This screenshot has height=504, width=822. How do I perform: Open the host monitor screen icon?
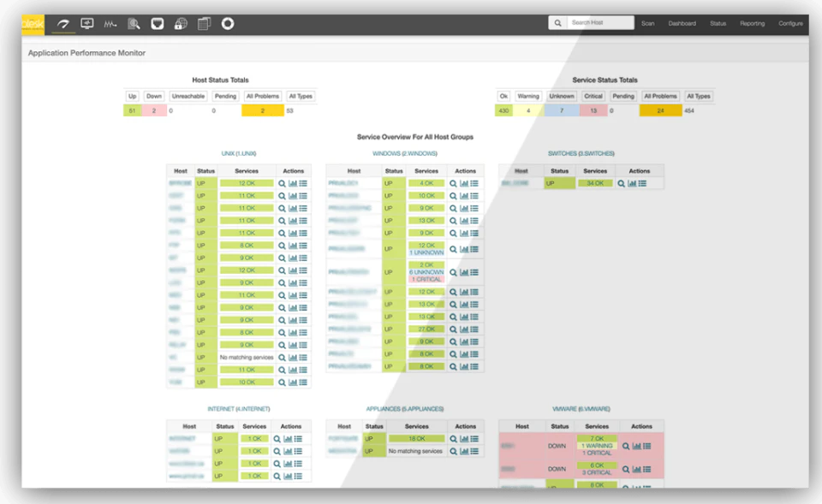(86, 23)
